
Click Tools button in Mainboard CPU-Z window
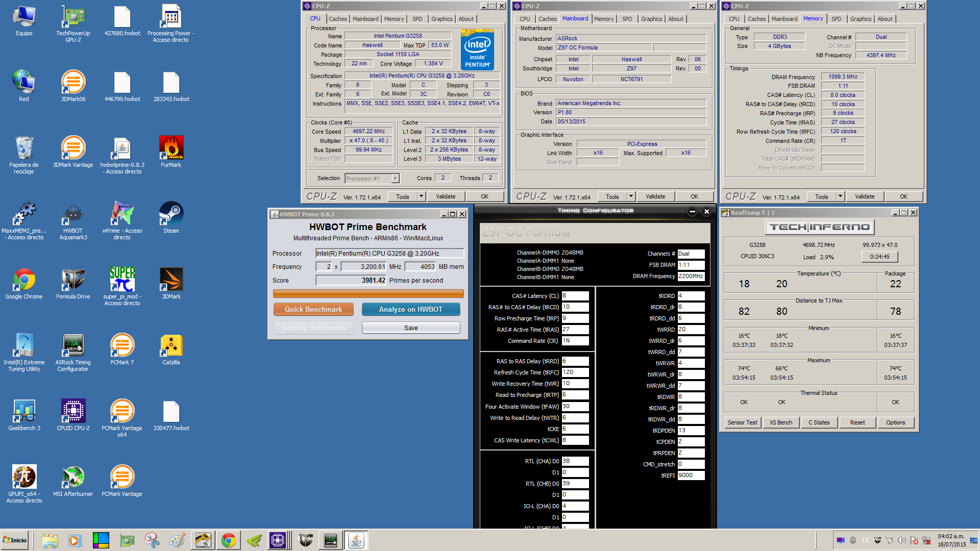click(x=612, y=196)
